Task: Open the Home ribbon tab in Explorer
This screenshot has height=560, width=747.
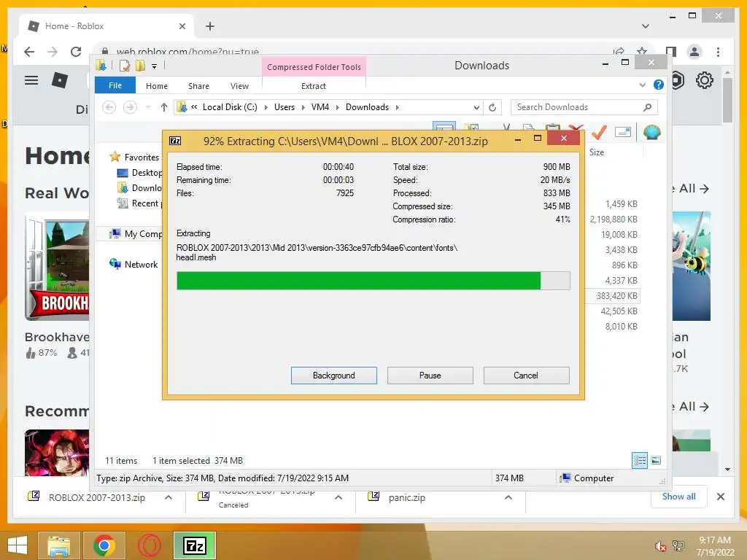Action: click(157, 86)
